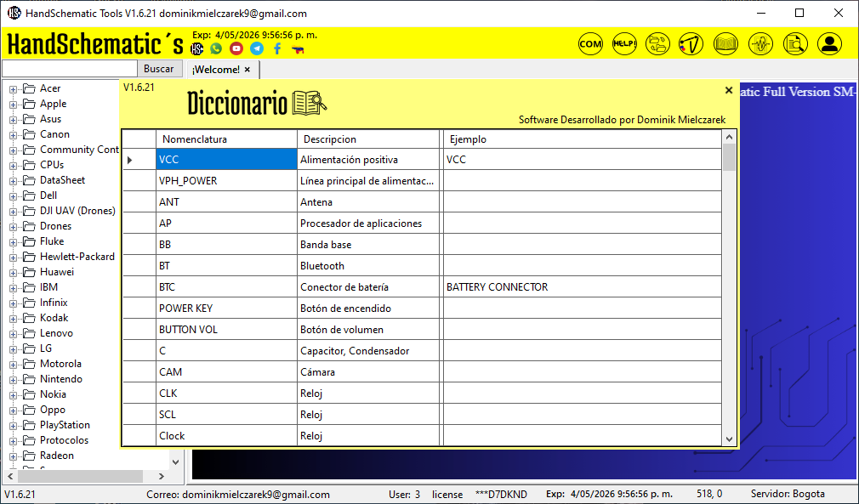Click the Servidor: Bogota status entry
Screen dimensions: 859x504
point(788,494)
